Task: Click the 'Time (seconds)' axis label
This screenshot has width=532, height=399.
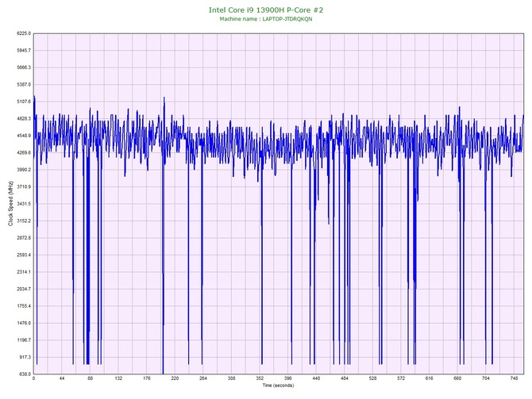Action: 278,386
